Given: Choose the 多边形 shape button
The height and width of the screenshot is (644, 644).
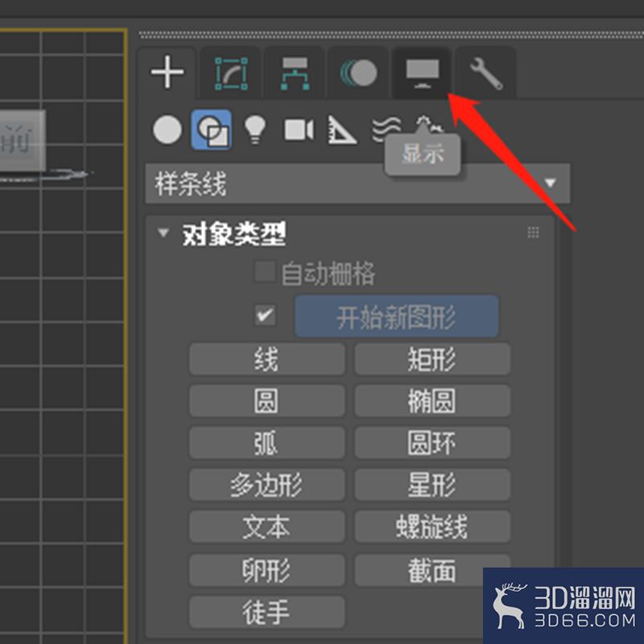Looking at the screenshot, I should pyautogui.click(x=266, y=485).
